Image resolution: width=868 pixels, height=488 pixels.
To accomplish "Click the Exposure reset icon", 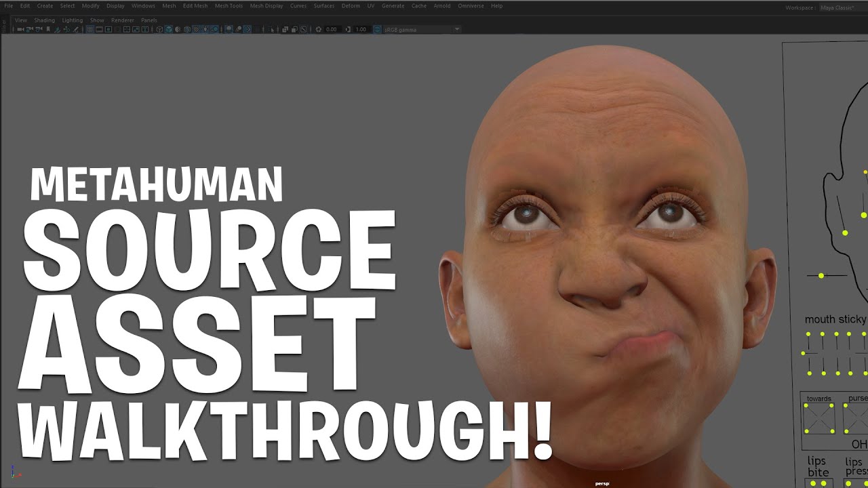I will pyautogui.click(x=319, y=29).
